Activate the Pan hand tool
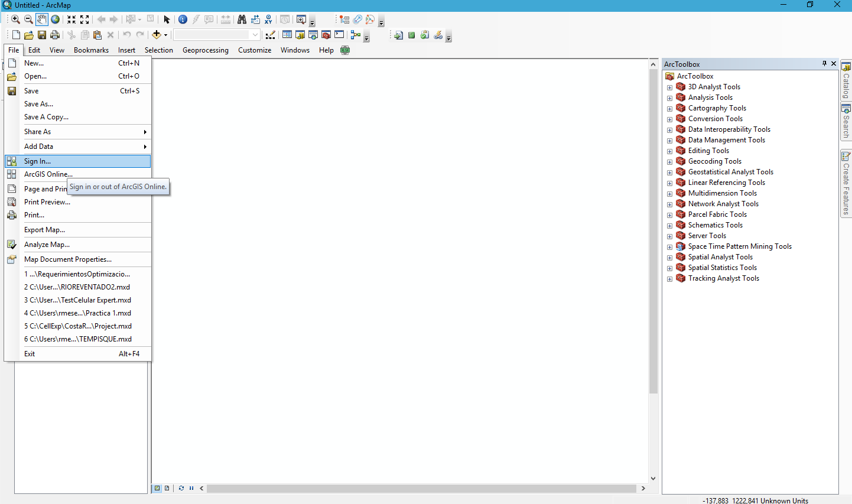 click(41, 19)
